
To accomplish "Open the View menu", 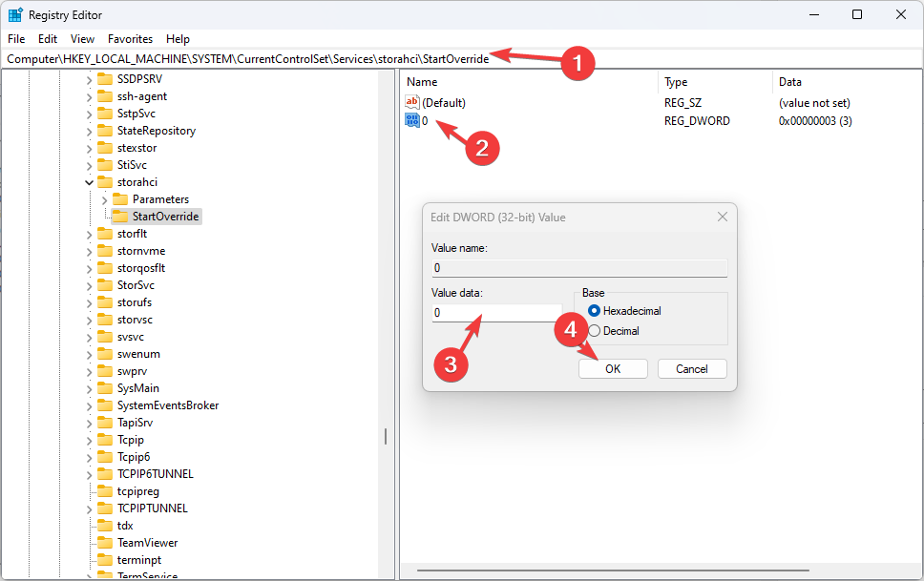I will tap(82, 39).
